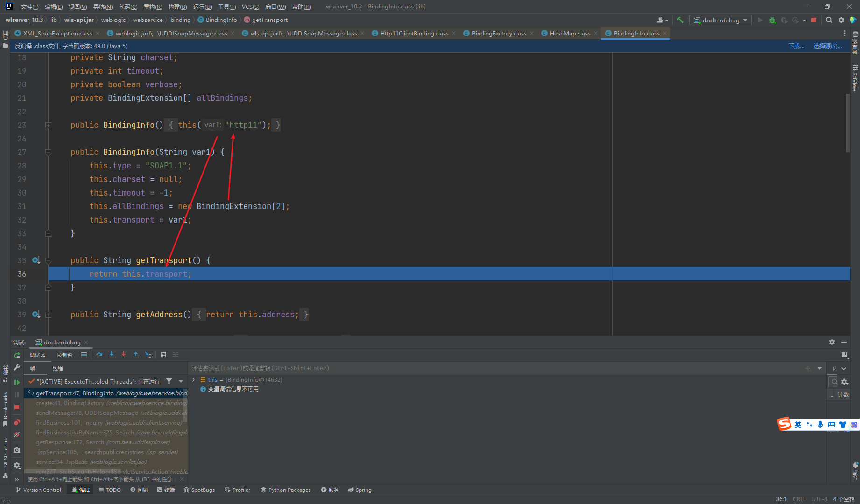
Task: Close the XML_SoapException.class tab
Action: (98, 33)
